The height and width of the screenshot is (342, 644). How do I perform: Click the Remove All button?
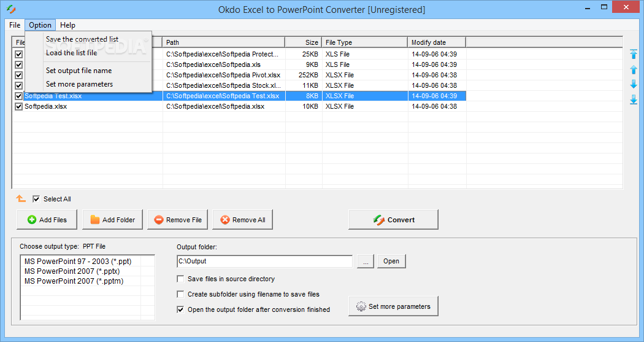243,220
